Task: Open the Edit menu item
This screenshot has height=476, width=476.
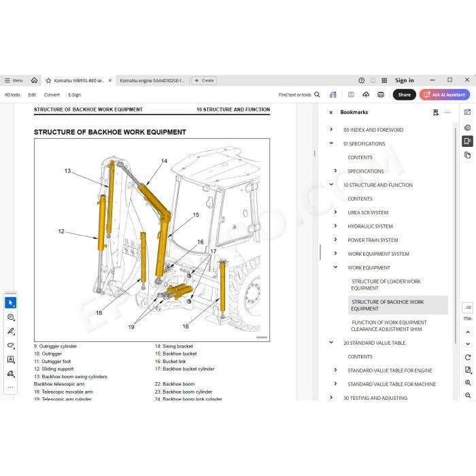Action: pyautogui.click(x=32, y=95)
